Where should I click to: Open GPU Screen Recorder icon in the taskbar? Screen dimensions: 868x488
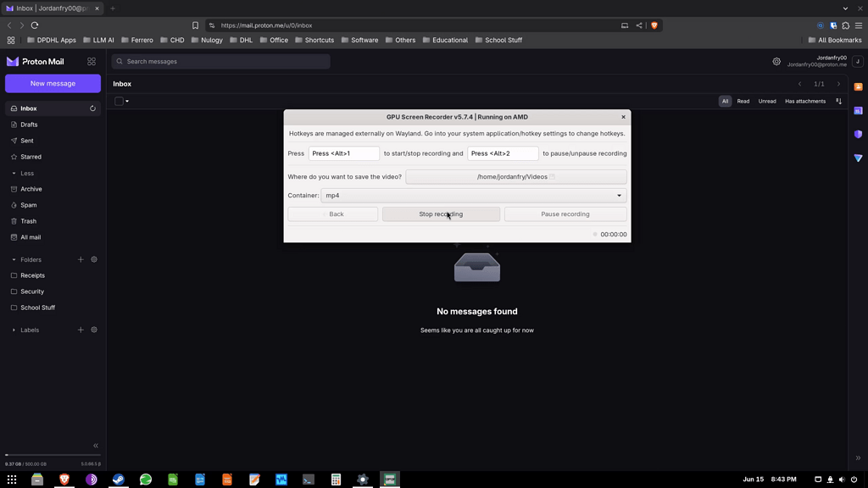click(x=389, y=479)
